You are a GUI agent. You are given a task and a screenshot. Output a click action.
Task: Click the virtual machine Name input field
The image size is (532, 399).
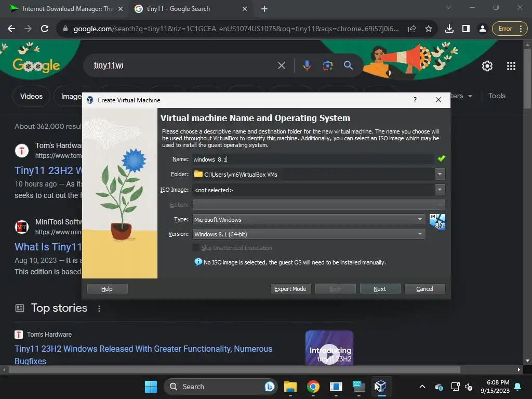tap(313, 159)
